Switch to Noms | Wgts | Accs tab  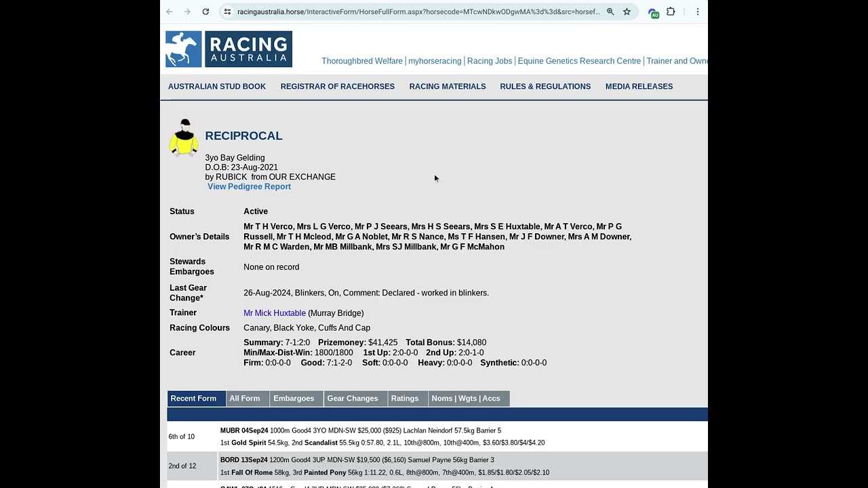[469, 399]
